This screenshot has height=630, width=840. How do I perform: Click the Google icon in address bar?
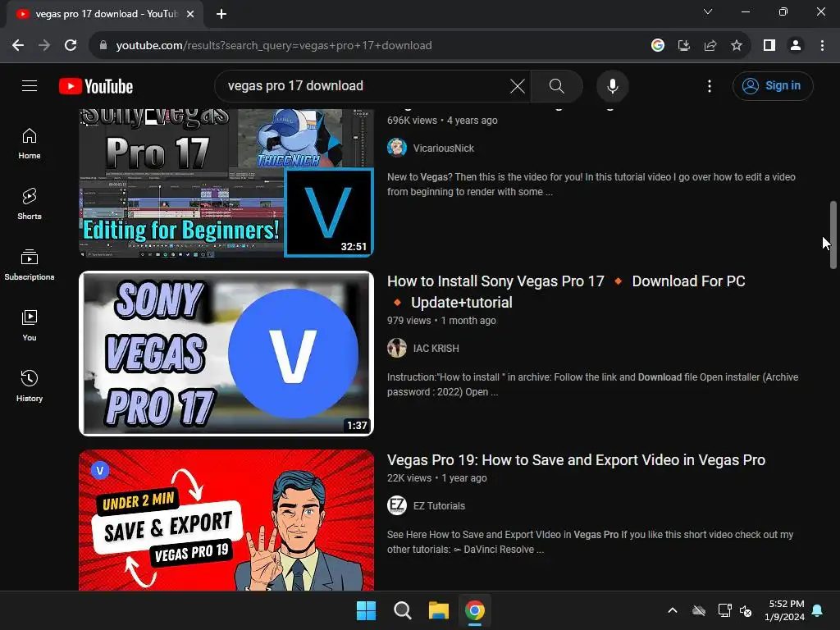pos(658,45)
